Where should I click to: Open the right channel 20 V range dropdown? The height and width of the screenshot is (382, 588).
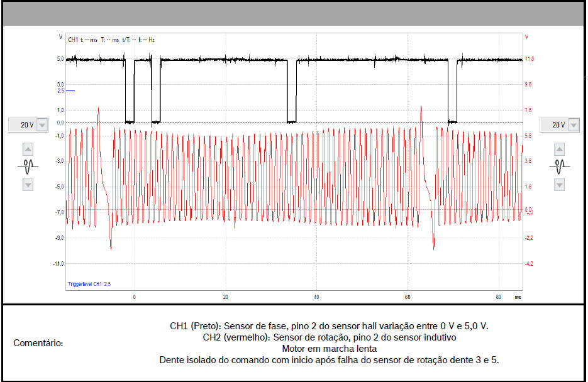click(574, 125)
